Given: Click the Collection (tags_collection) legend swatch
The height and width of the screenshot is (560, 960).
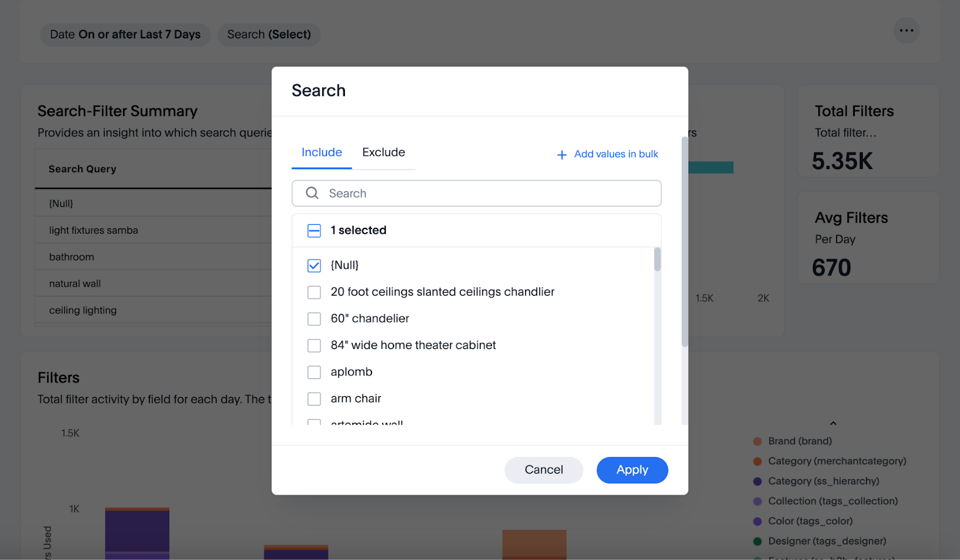Looking at the screenshot, I should click(x=757, y=501).
